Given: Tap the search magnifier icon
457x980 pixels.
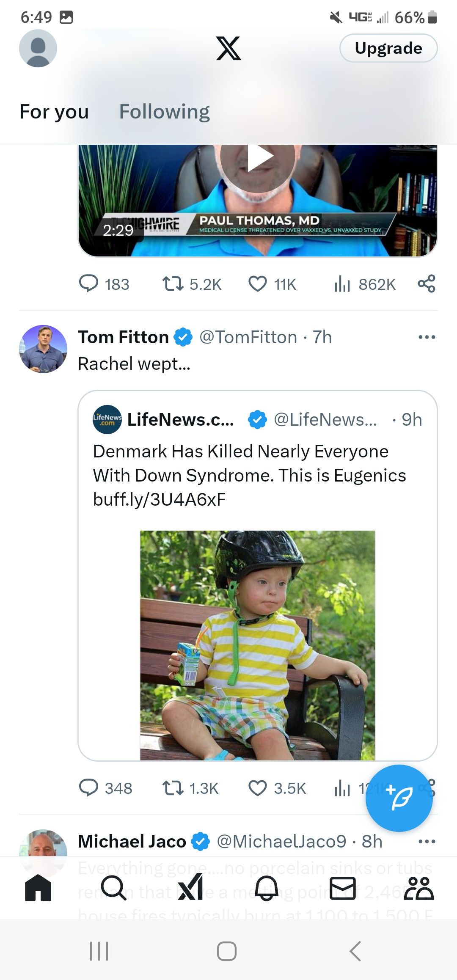Looking at the screenshot, I should click(114, 887).
